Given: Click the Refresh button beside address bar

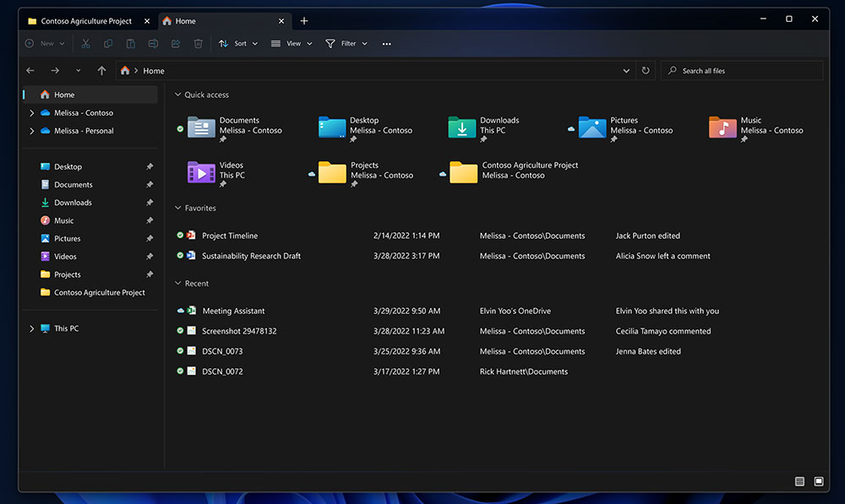Looking at the screenshot, I should coord(646,71).
